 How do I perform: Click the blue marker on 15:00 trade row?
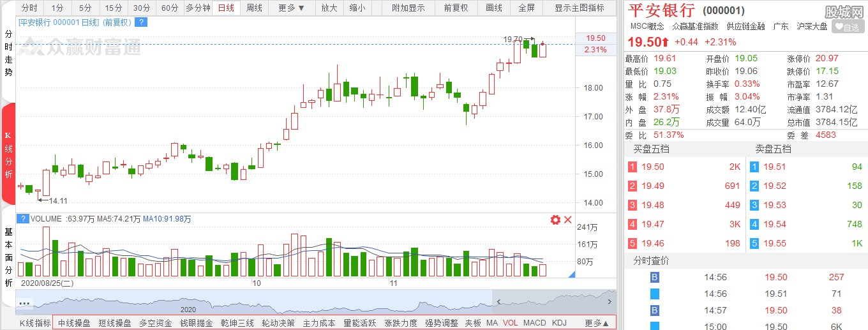click(654, 326)
